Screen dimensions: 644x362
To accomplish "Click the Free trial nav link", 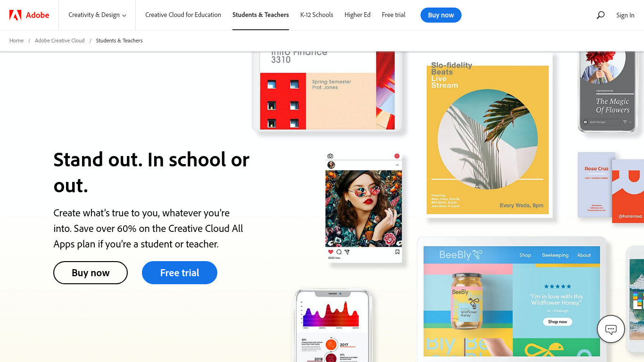I will (x=394, y=15).
